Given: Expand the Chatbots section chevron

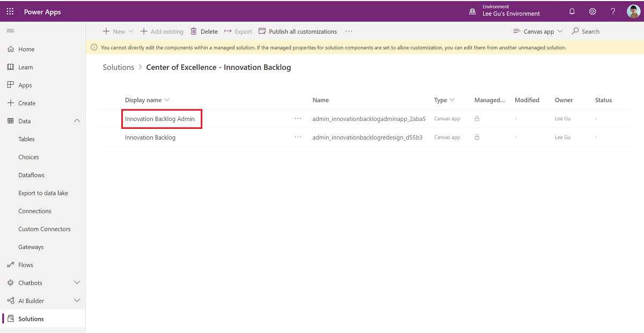Looking at the screenshot, I should [77, 282].
